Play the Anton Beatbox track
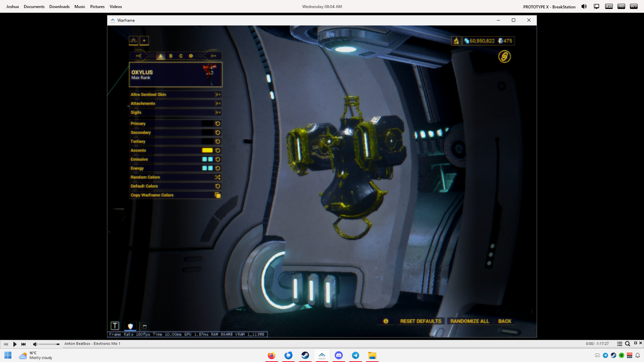 [x=15, y=344]
